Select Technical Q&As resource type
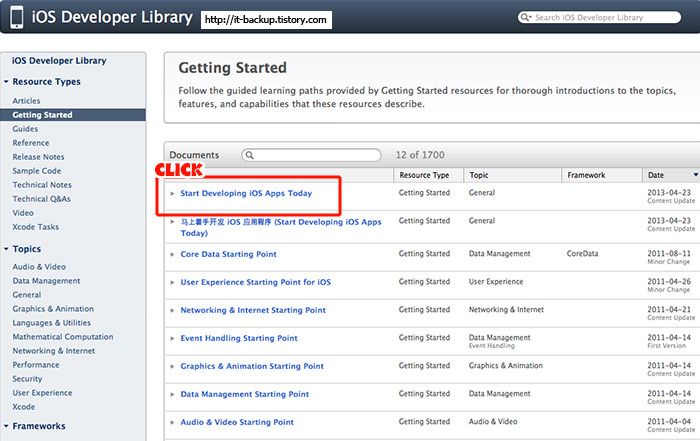700x441 pixels. pyautogui.click(x=42, y=199)
